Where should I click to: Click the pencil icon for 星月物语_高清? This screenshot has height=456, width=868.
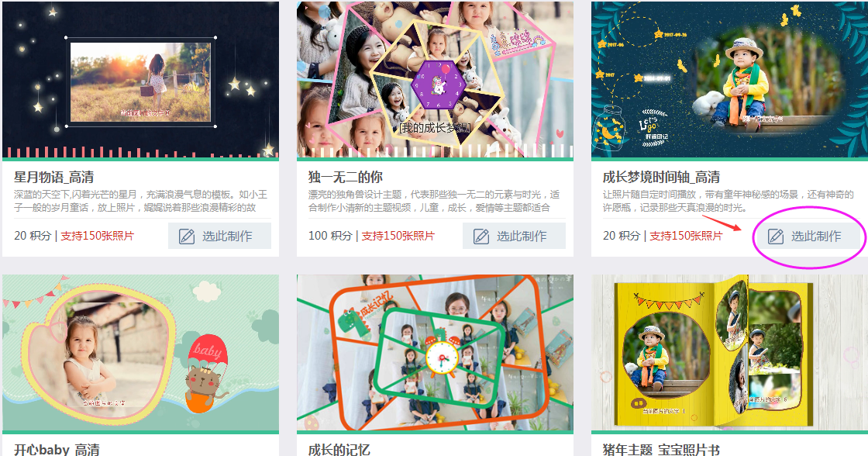click(187, 237)
